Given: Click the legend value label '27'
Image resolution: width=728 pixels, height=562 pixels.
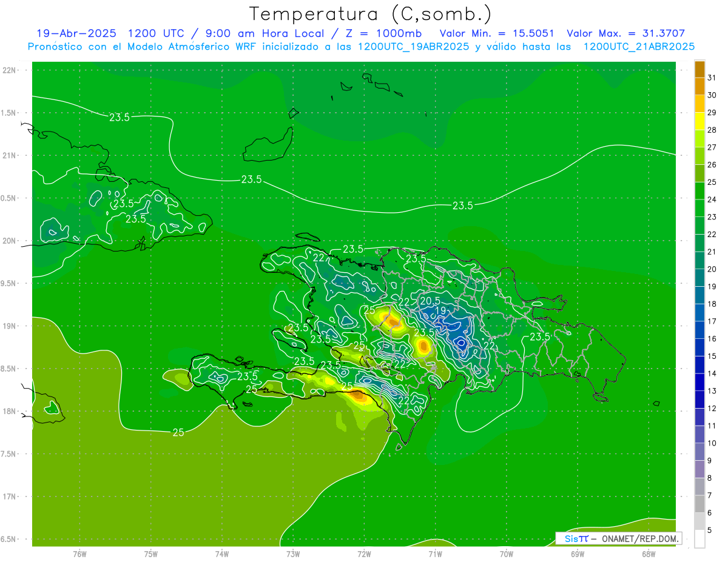Looking at the screenshot, I should (x=712, y=147).
